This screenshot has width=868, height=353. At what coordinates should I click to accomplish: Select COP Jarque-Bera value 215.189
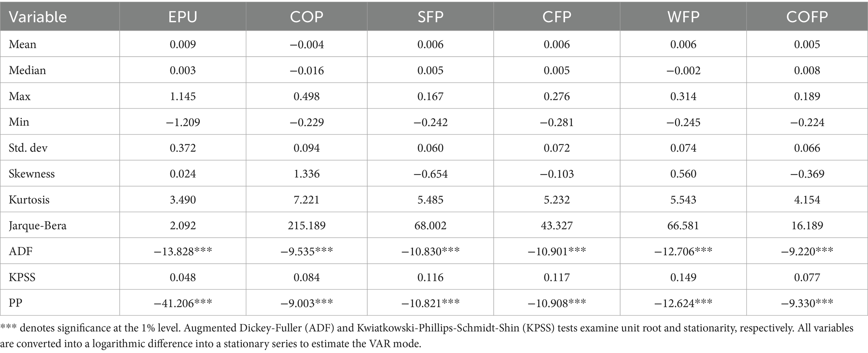(306, 226)
